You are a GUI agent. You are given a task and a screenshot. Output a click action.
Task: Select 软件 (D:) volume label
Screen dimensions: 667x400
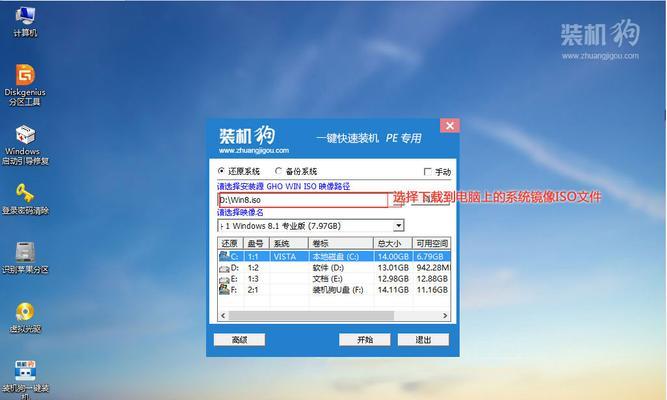[328, 268]
